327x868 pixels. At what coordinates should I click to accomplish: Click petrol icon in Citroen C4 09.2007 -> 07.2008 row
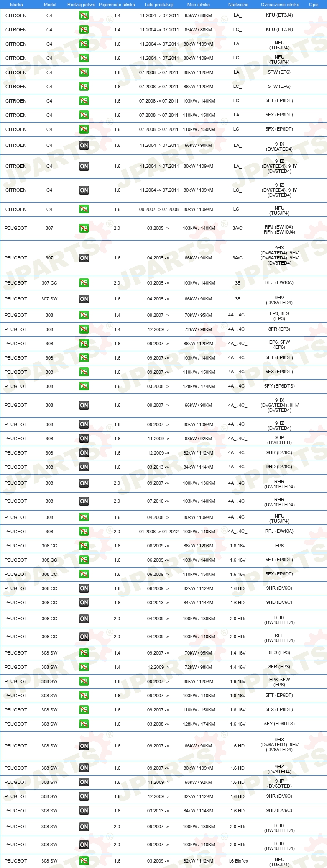84,209
